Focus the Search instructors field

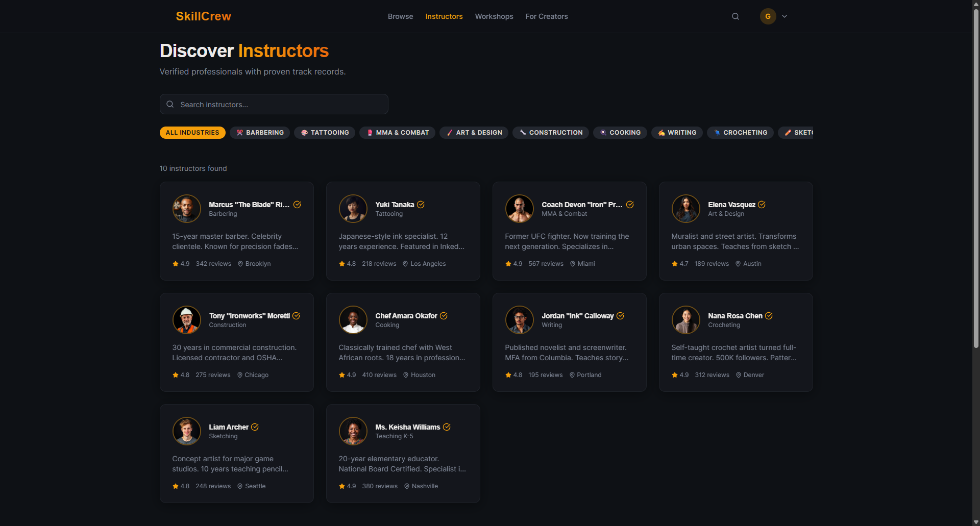[274, 104]
